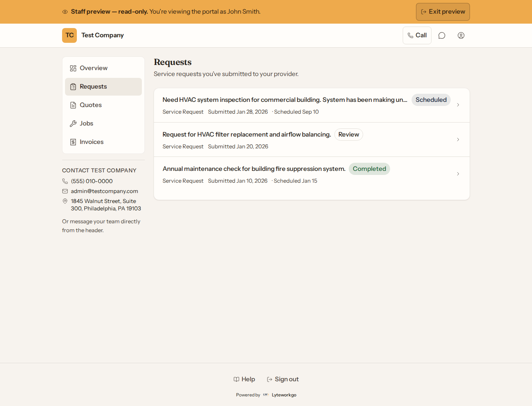This screenshot has height=406, width=532.
Task: Click the eye icon in staff preview banner
Action: tap(65, 12)
